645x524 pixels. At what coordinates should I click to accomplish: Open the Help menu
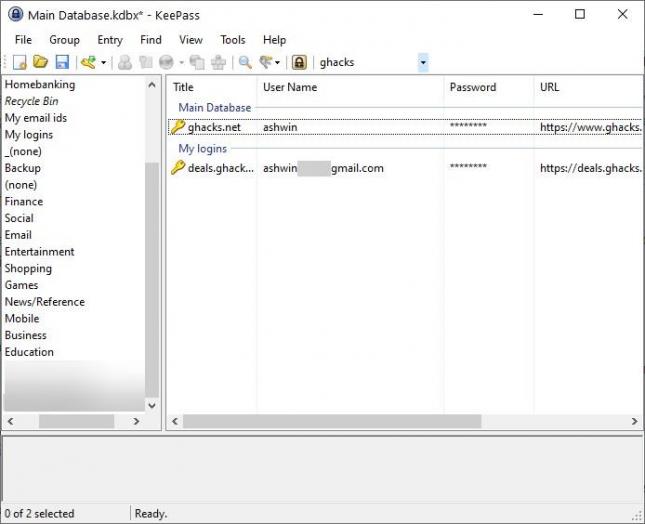click(x=274, y=40)
